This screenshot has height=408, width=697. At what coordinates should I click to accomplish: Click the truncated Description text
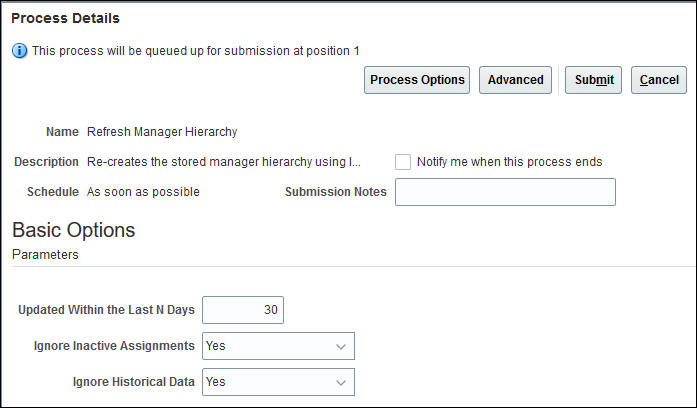(x=223, y=162)
